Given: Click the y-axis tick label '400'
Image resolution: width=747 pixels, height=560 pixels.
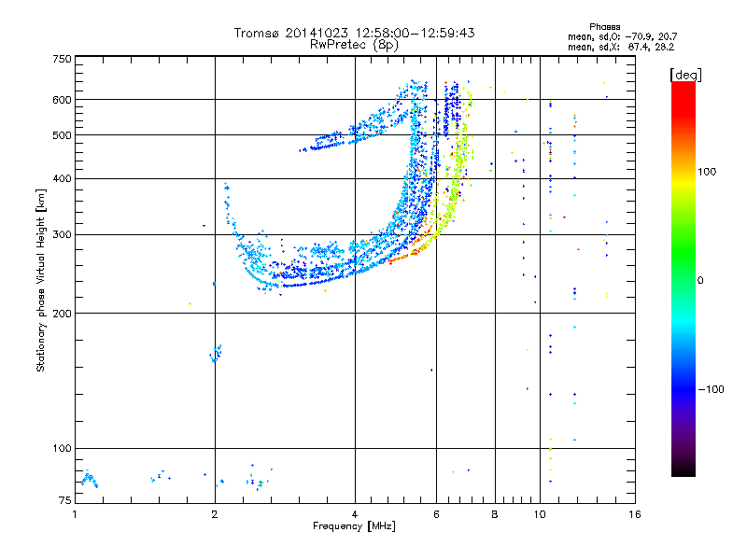Looking at the screenshot, I should (x=62, y=179).
